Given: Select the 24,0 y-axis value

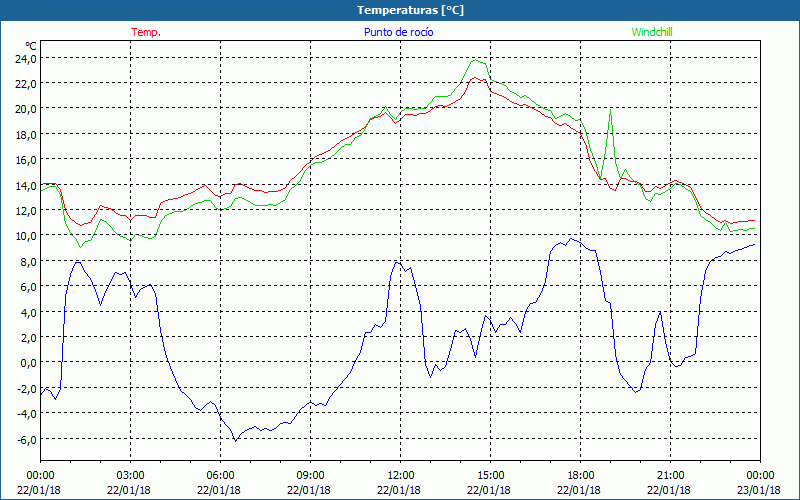Looking at the screenshot, I should 26,59.
